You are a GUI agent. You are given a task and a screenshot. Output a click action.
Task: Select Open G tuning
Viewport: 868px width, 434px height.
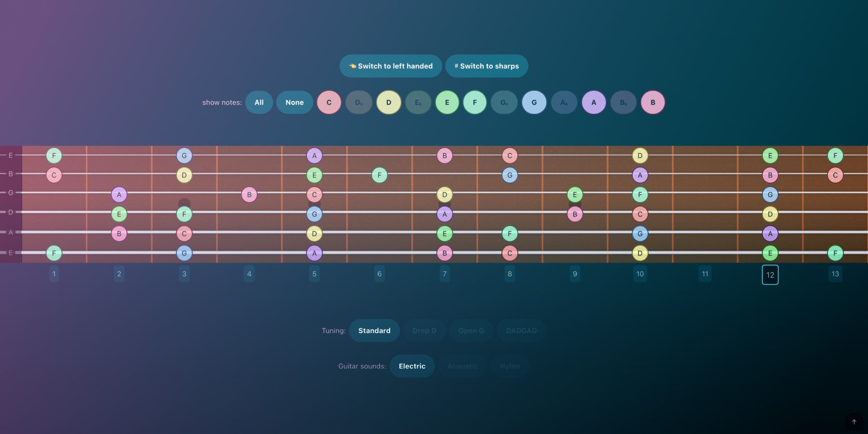471,330
